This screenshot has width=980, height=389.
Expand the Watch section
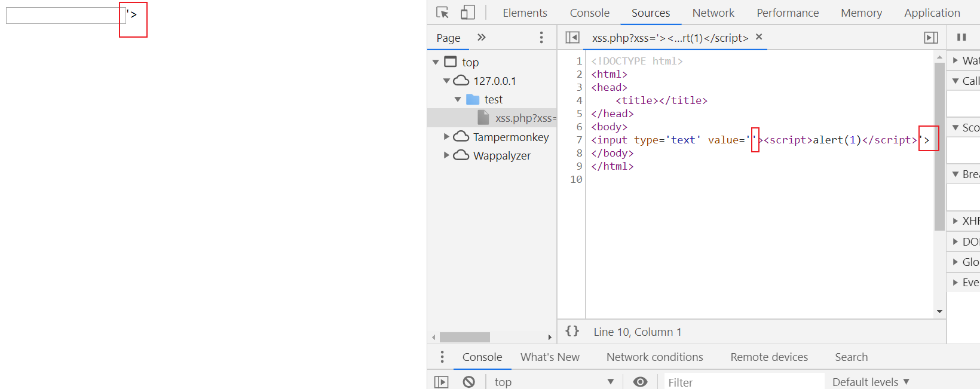coord(955,60)
